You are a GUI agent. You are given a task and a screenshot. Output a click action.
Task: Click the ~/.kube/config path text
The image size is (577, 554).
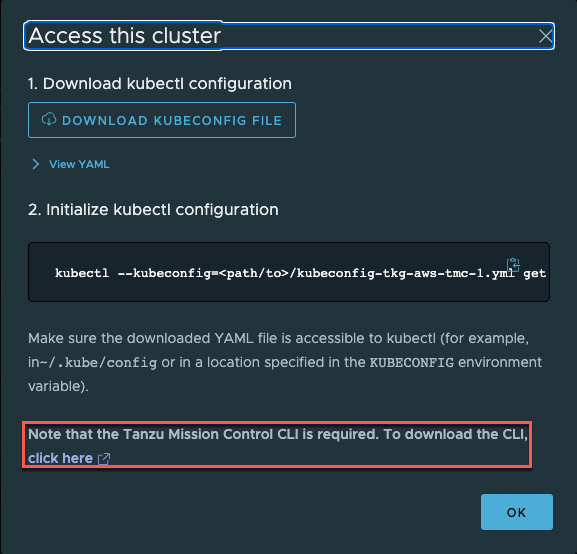[x=98, y=363]
